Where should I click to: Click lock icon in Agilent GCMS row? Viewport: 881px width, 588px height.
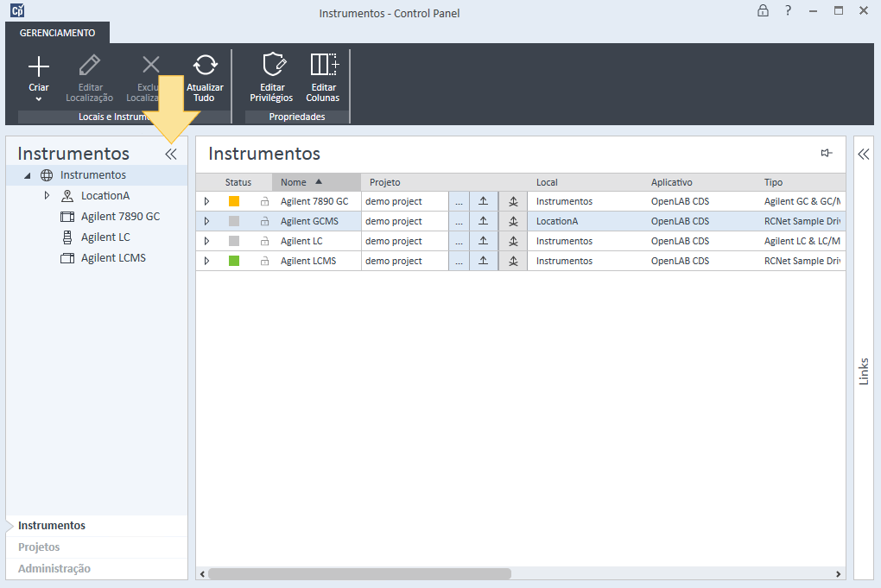[x=264, y=221]
